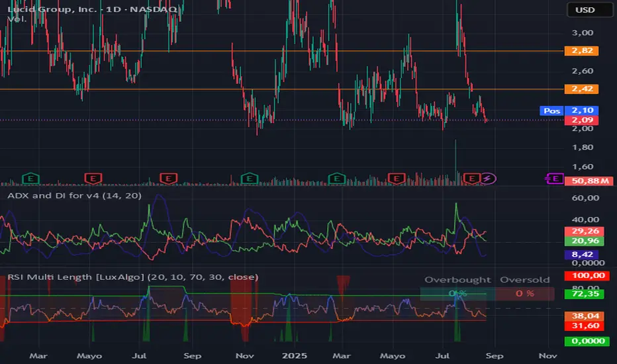Open the RSI Multi Length [LuxAlgo] legend
617x364 pixels.
coord(132,277)
